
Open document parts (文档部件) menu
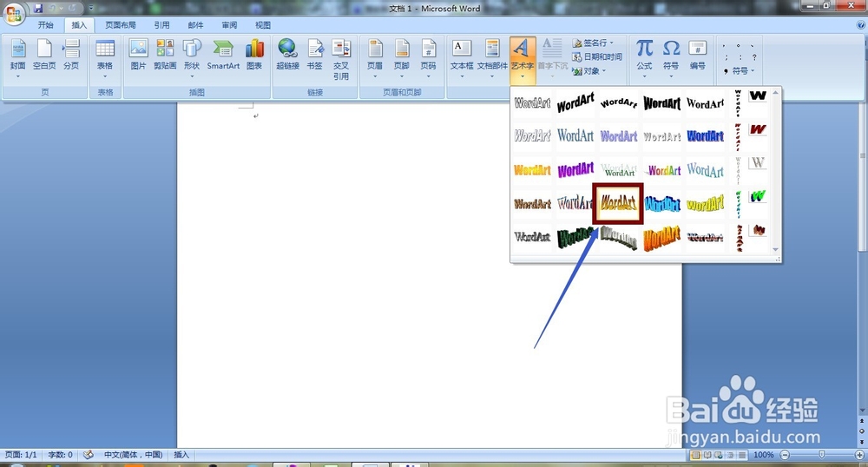coord(492,58)
